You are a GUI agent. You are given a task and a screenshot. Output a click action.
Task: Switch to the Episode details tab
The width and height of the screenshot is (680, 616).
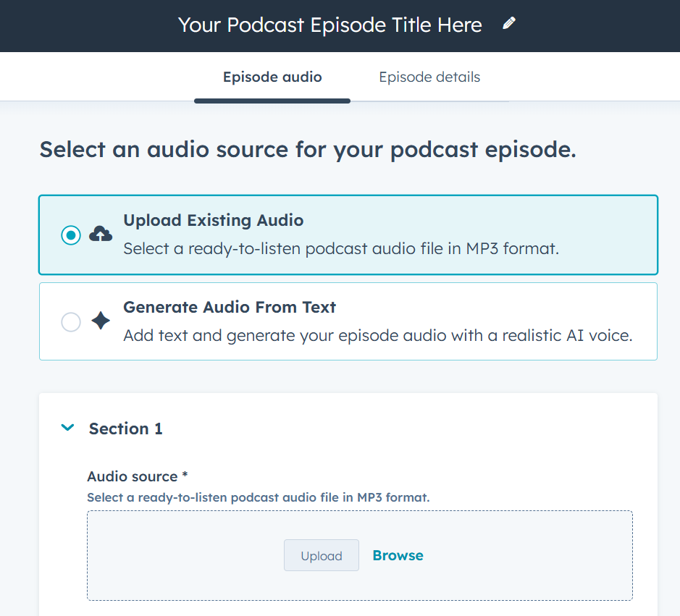pyautogui.click(x=429, y=77)
